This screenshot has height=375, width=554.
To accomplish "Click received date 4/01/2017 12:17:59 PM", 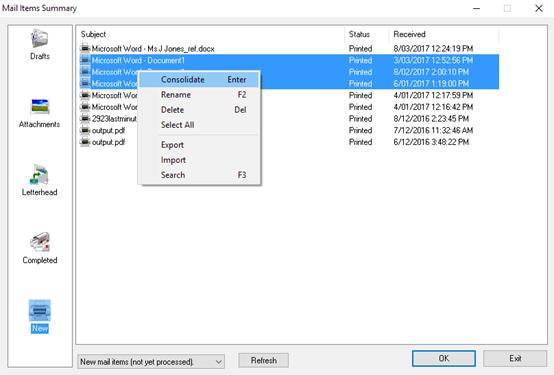I will (x=433, y=95).
